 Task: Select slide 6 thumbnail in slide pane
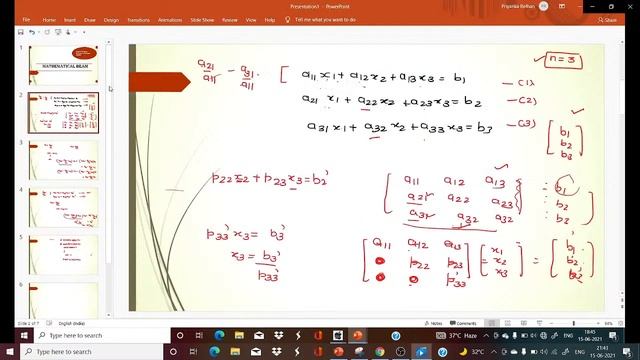point(64,301)
